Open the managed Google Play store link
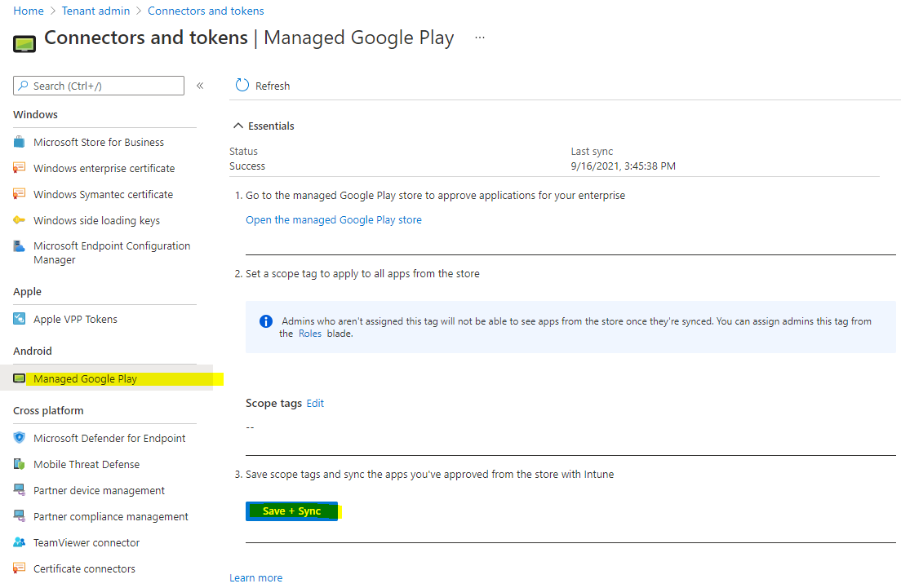Screen dimensions: 901x588 tap(333, 220)
